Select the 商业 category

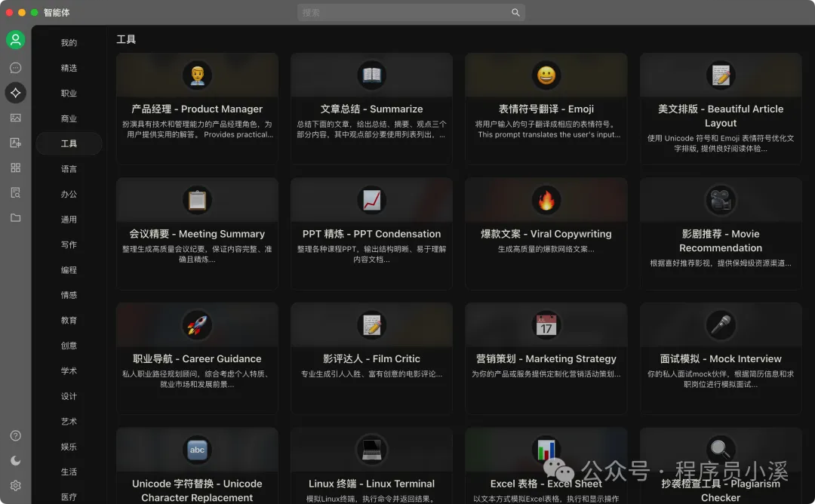(x=69, y=118)
